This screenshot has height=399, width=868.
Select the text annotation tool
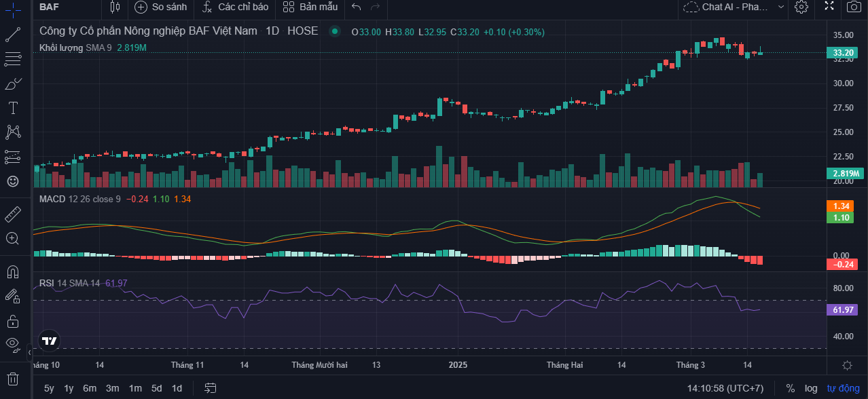click(13, 108)
